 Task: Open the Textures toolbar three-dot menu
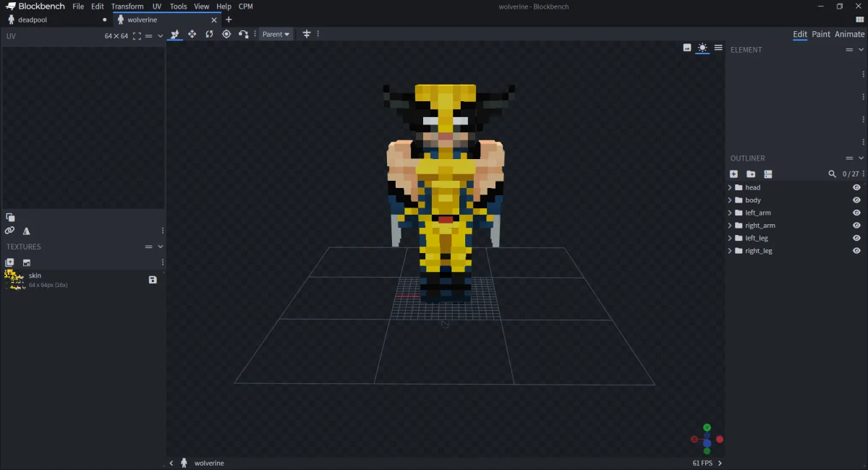[162, 262]
